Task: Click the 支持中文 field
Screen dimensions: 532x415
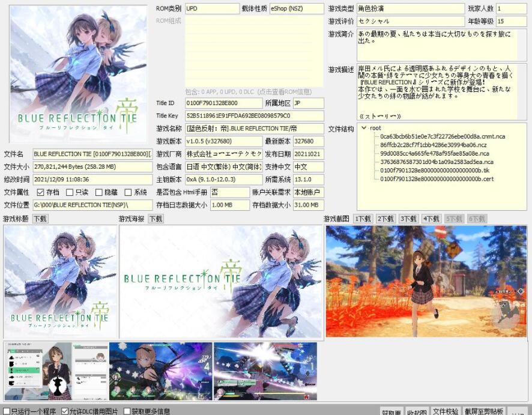Action: (309, 167)
